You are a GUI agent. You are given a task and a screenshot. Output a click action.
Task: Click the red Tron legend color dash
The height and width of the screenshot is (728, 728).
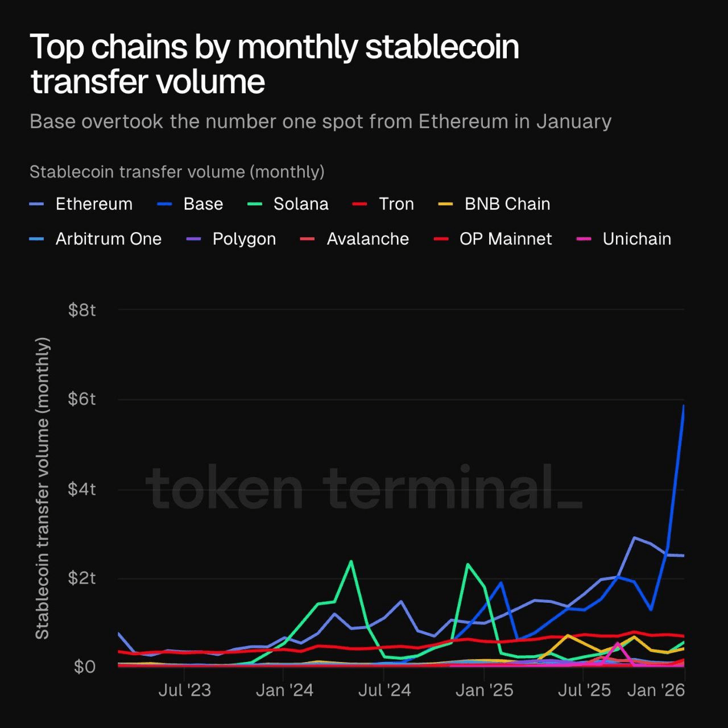coord(360,204)
